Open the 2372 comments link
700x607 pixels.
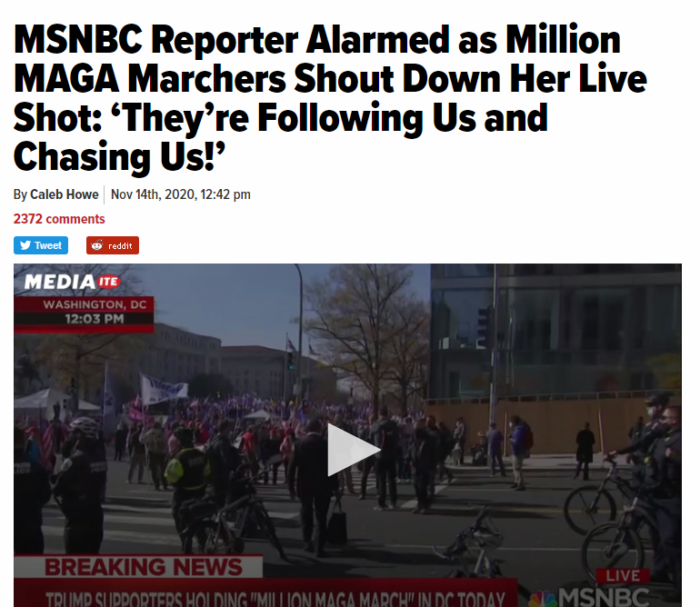[59, 219]
